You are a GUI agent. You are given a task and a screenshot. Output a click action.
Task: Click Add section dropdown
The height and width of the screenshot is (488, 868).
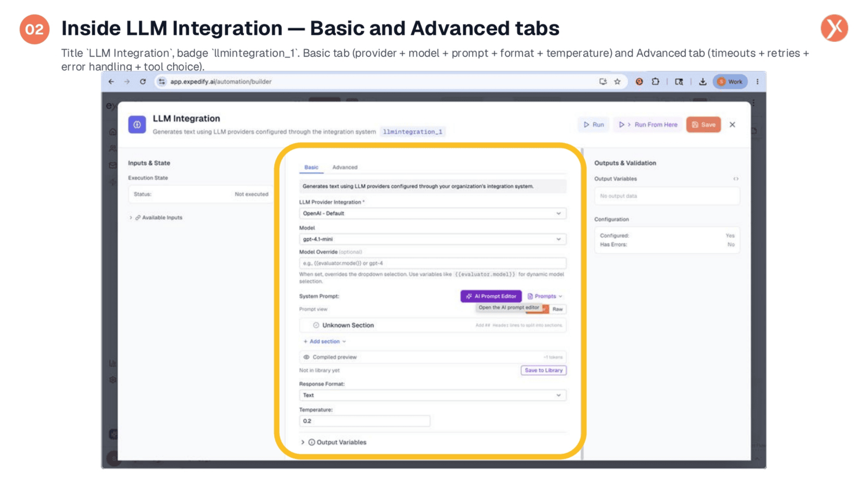[x=324, y=342]
